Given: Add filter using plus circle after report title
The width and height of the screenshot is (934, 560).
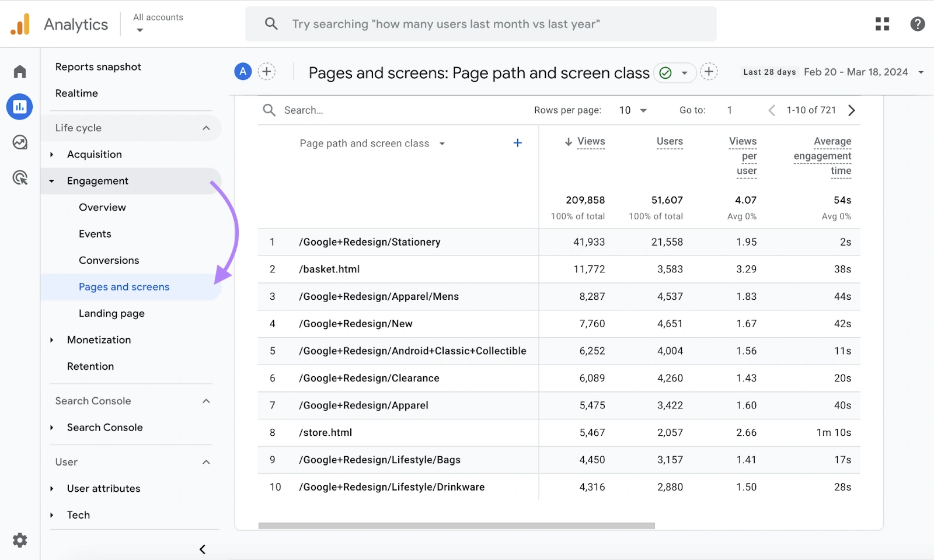Looking at the screenshot, I should (x=709, y=72).
